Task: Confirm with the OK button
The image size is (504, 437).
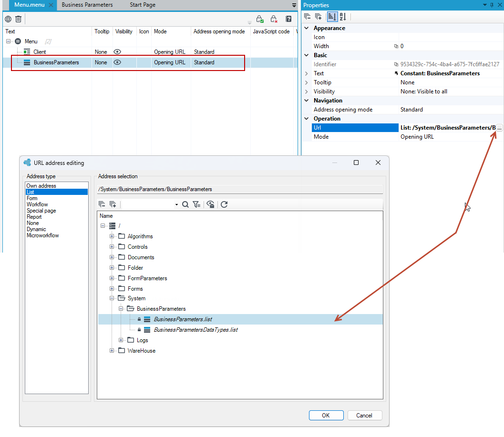Action: (x=326, y=415)
